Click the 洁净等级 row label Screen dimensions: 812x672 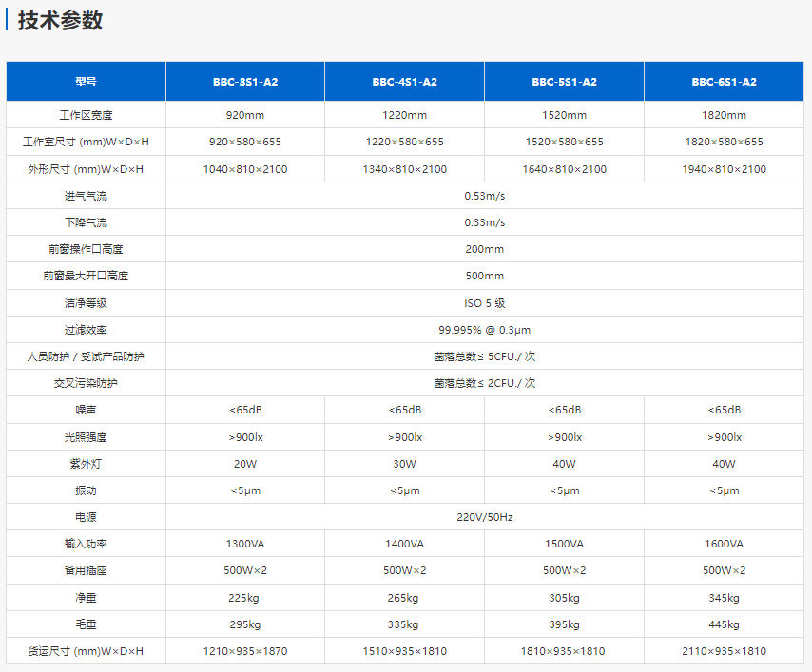(86, 303)
